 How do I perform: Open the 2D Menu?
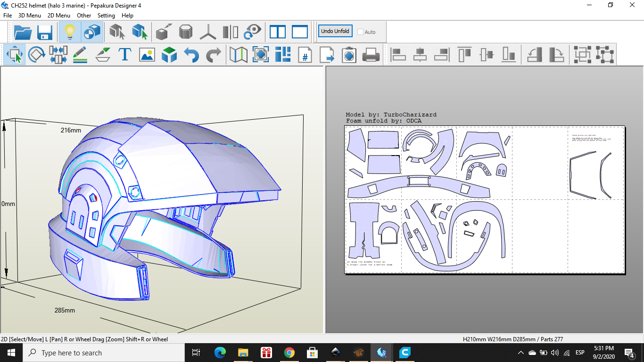(x=59, y=16)
